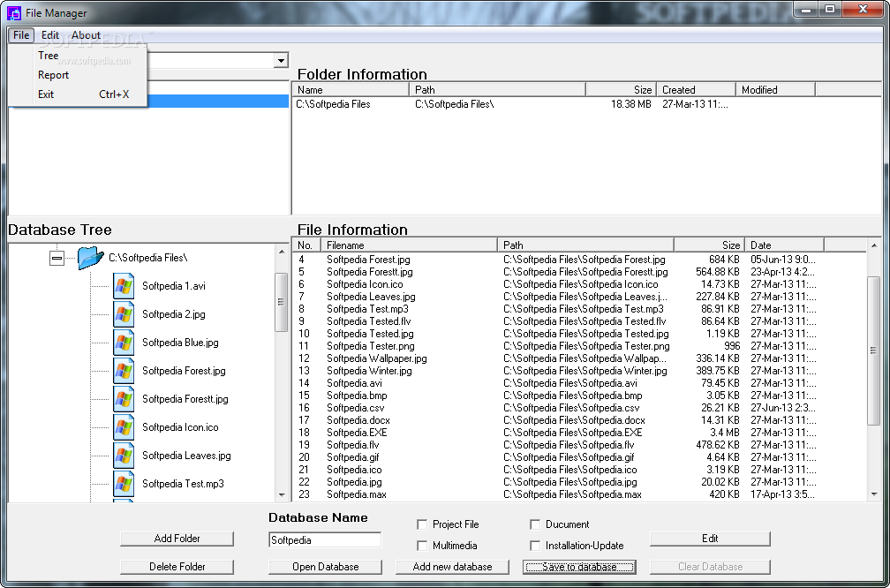Enable the Multimedia checkbox
This screenshot has height=588, width=890.
[422, 546]
